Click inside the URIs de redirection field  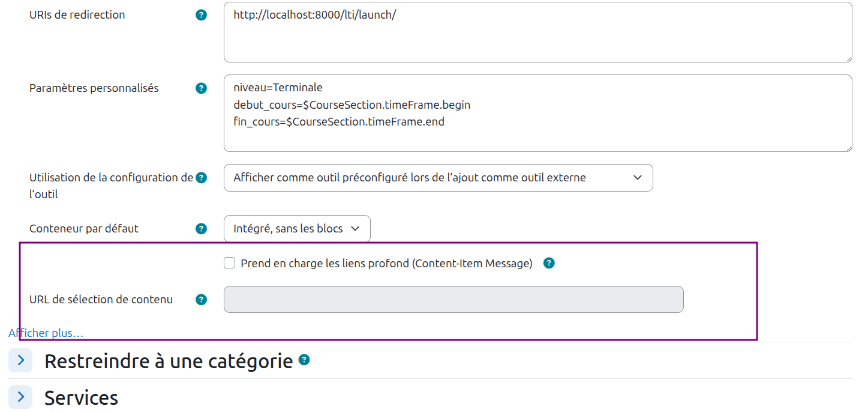click(x=537, y=31)
